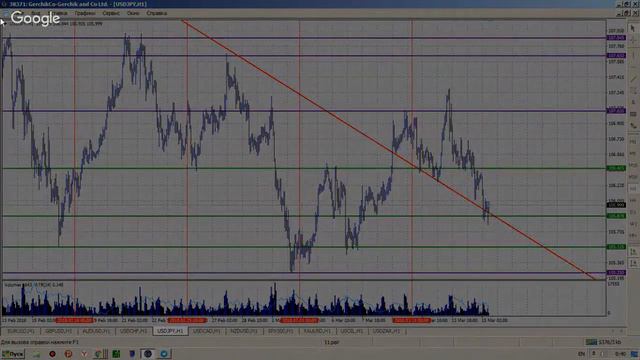Screen dimensions: 640x360
Task: Pick the horizontal line drawing tool
Action: tap(633, 66)
